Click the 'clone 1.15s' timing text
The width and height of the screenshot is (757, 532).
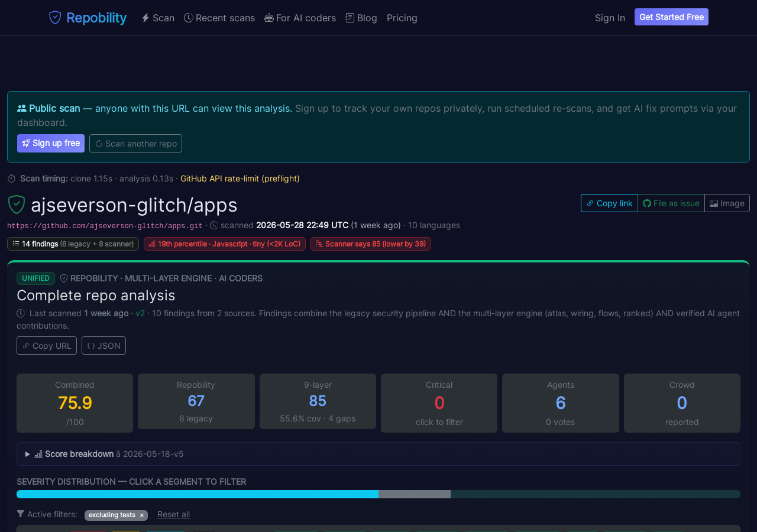tap(91, 179)
